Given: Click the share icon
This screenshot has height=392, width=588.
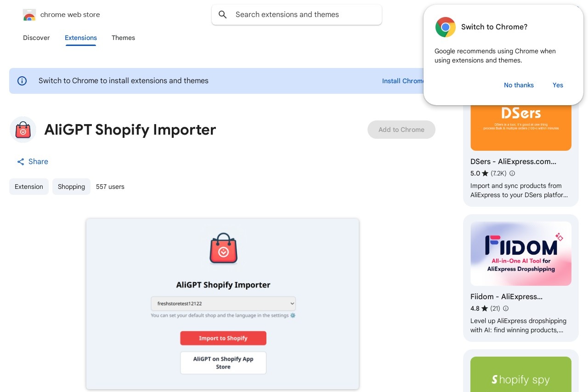Looking at the screenshot, I should click(x=21, y=162).
